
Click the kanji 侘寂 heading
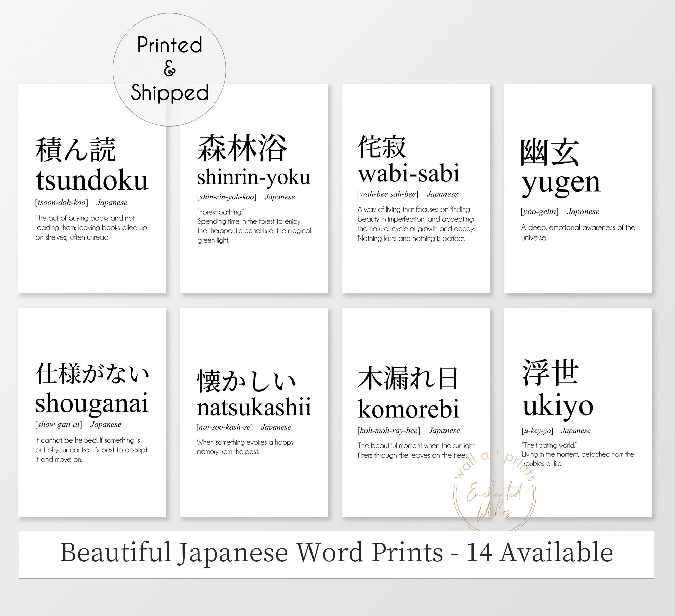click(x=382, y=146)
